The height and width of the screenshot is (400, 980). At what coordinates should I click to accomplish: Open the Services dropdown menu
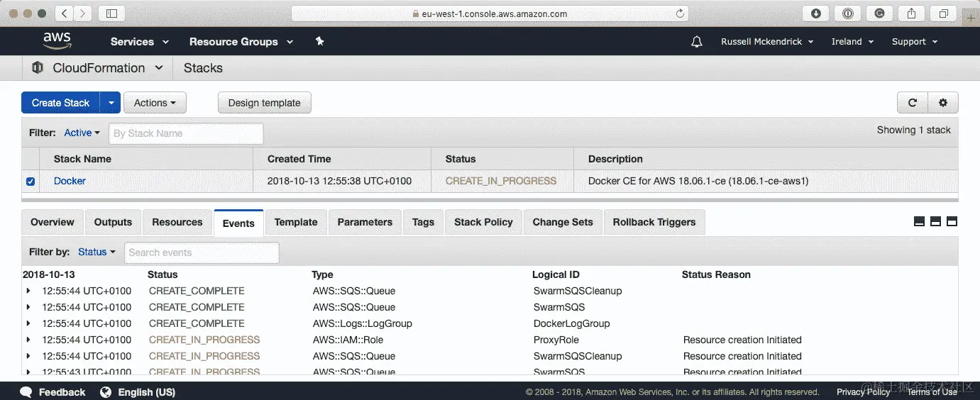click(140, 42)
